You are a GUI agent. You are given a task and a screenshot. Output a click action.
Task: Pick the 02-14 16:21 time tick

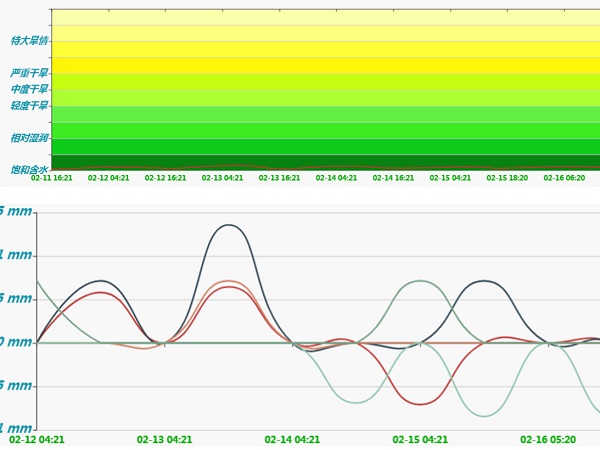pos(393,178)
